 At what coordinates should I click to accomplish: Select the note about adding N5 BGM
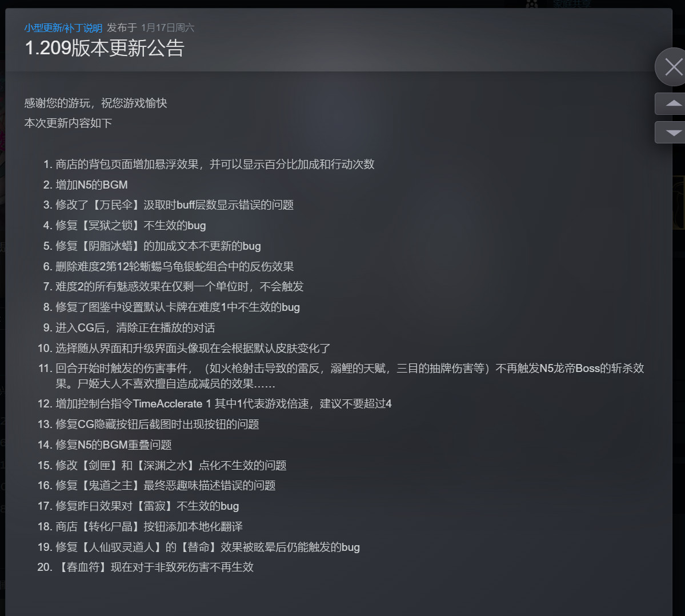pos(91,184)
